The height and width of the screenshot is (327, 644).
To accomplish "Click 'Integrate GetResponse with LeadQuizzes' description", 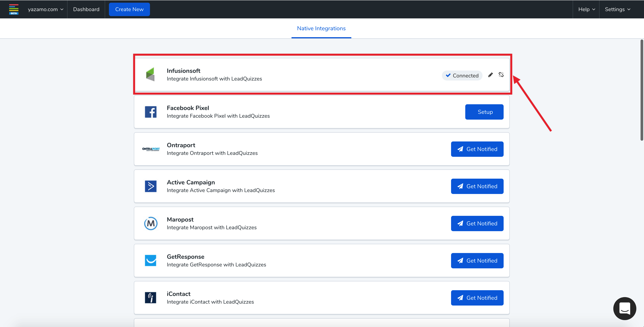I will pyautogui.click(x=216, y=265).
